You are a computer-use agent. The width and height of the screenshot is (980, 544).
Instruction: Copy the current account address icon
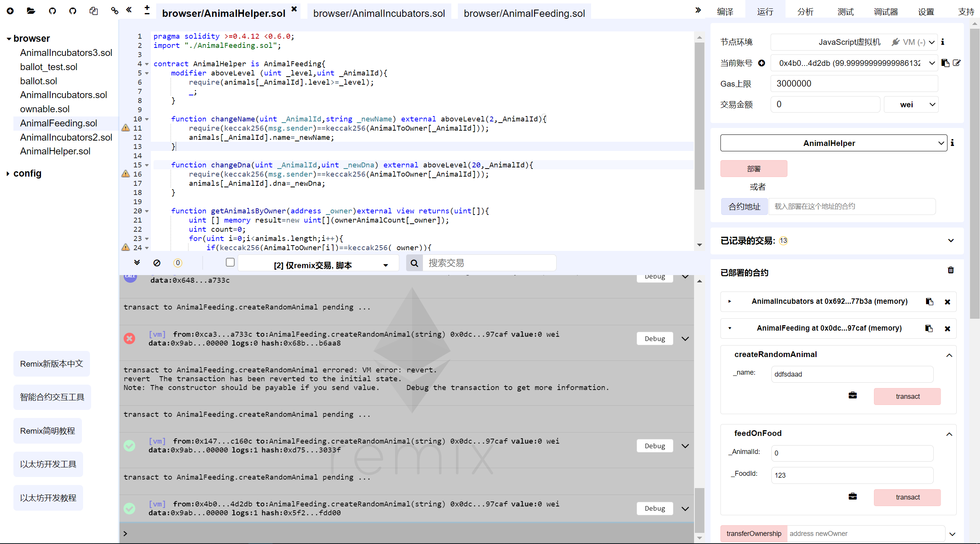[945, 63]
